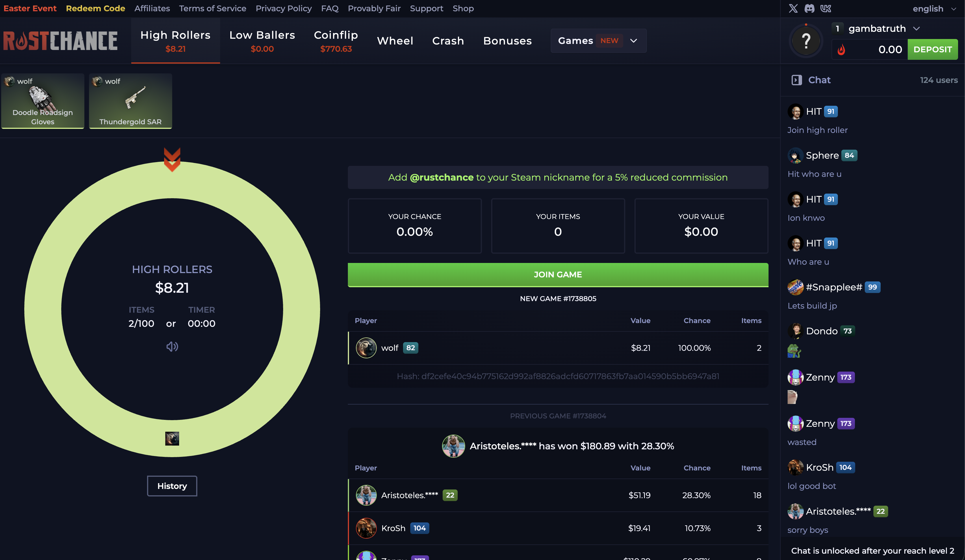
Task: Click Aristoteles avatar in chat
Action: coord(795,511)
